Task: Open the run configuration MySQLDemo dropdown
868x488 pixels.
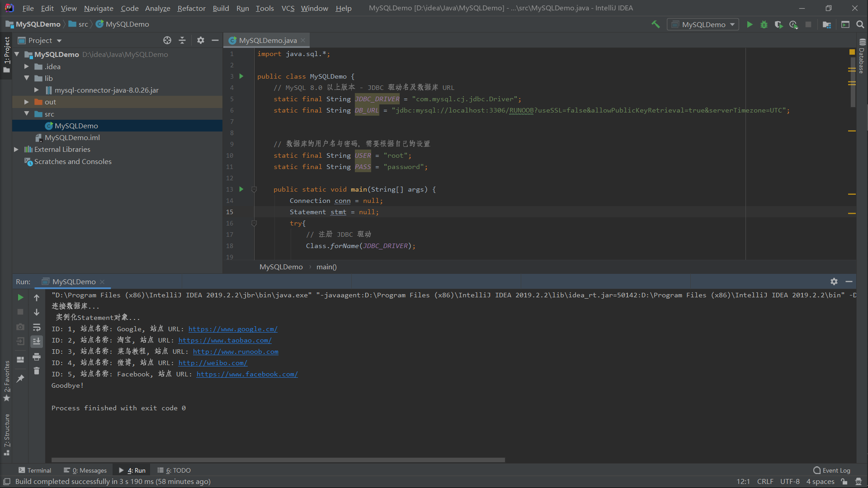Action: point(703,24)
